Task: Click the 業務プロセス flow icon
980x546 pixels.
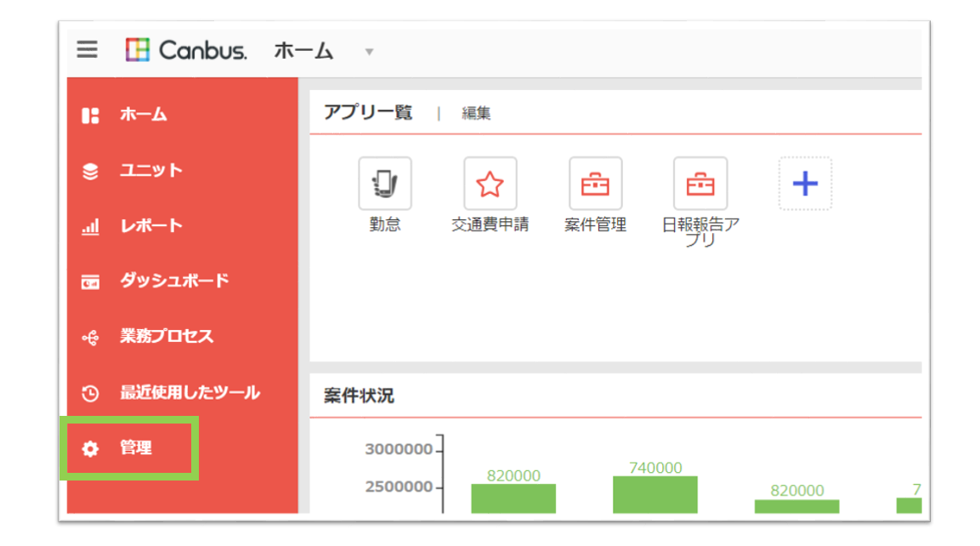Action: [90, 338]
